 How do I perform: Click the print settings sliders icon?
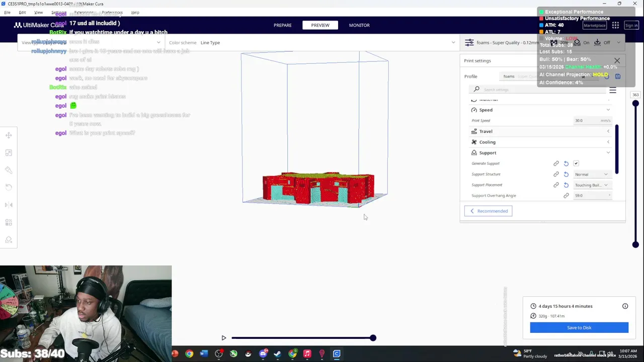point(469,43)
